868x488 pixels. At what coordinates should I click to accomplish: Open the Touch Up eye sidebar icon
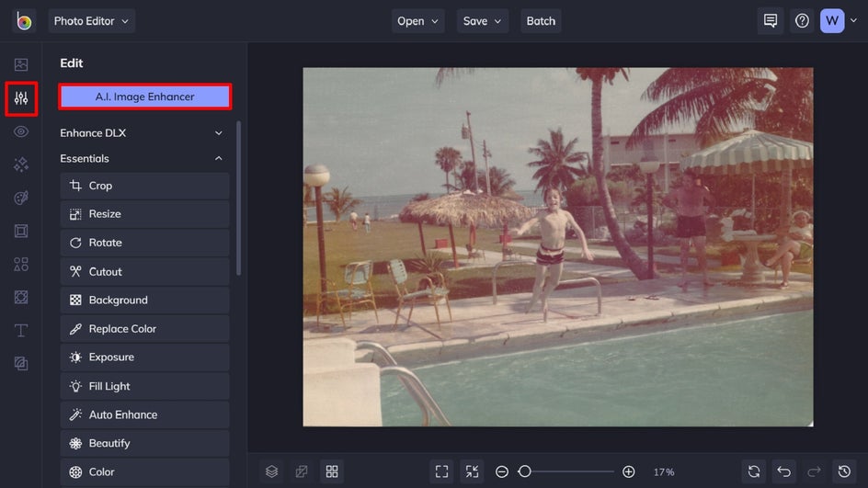click(x=21, y=131)
